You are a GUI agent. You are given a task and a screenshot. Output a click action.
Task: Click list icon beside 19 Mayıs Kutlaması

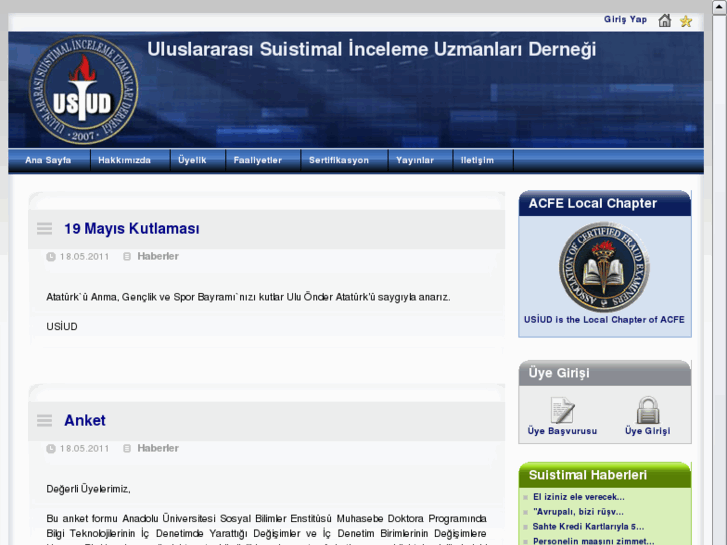[x=45, y=229]
